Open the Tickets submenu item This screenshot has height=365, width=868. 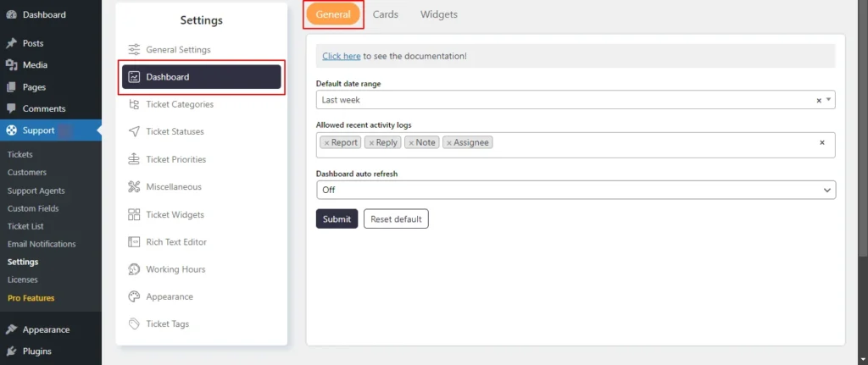[20, 154]
